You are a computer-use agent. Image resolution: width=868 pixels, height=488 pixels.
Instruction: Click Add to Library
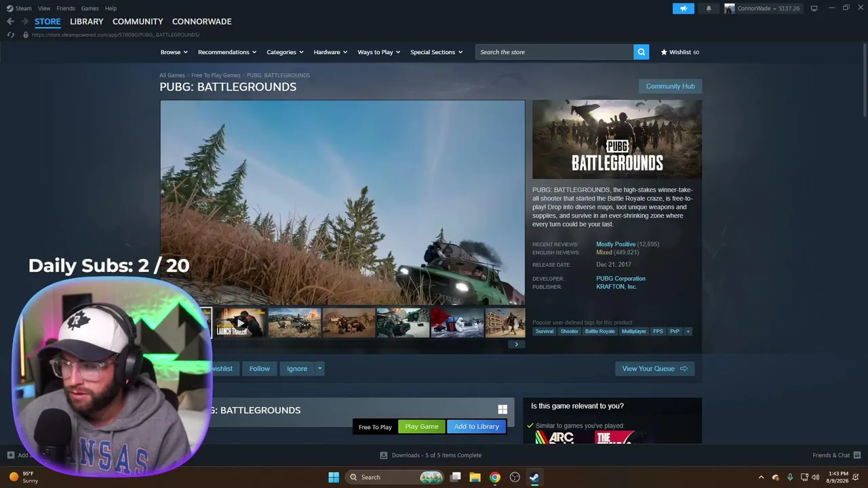477,426
